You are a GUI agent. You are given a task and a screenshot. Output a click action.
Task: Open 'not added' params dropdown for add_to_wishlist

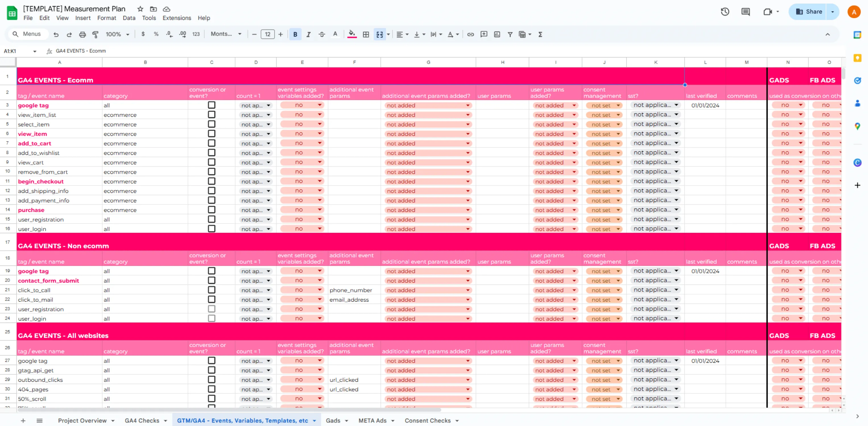(428, 153)
